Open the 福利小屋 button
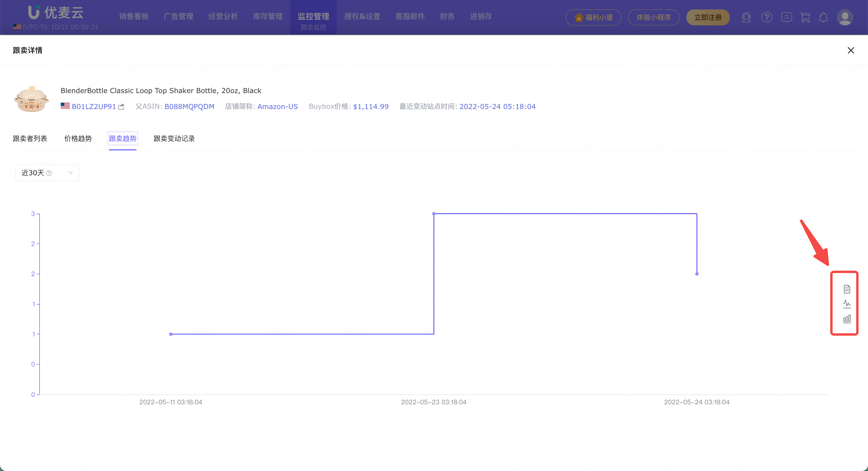 pyautogui.click(x=593, y=17)
